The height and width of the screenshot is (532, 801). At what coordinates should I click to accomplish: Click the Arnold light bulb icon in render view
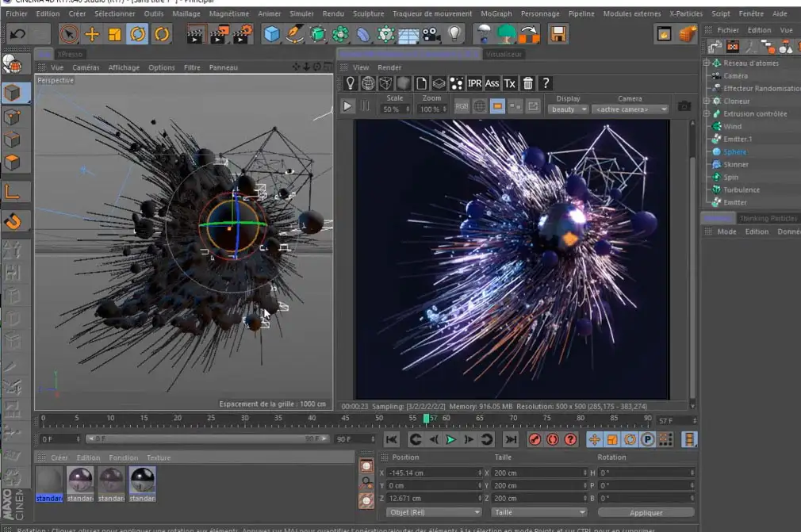coord(351,83)
